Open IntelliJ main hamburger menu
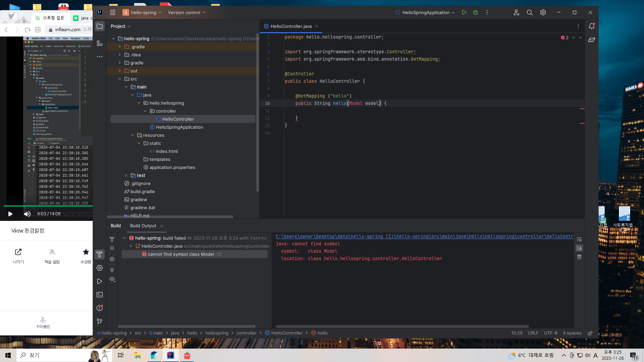 113,12
